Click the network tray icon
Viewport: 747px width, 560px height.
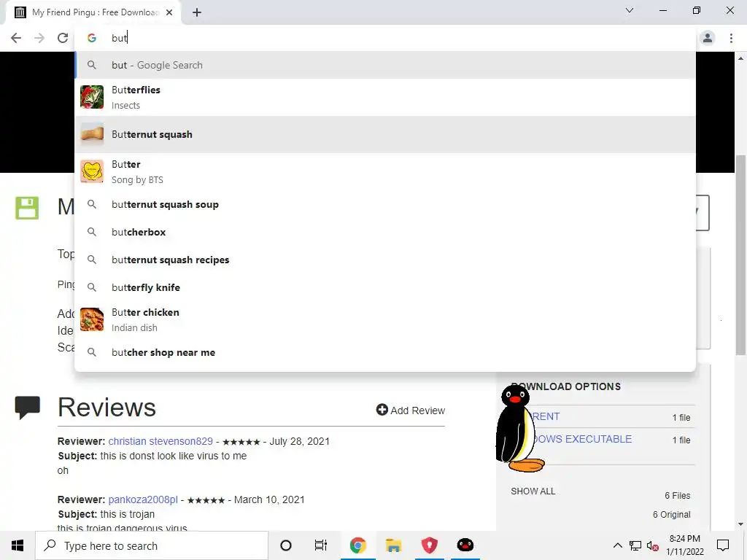(635, 545)
